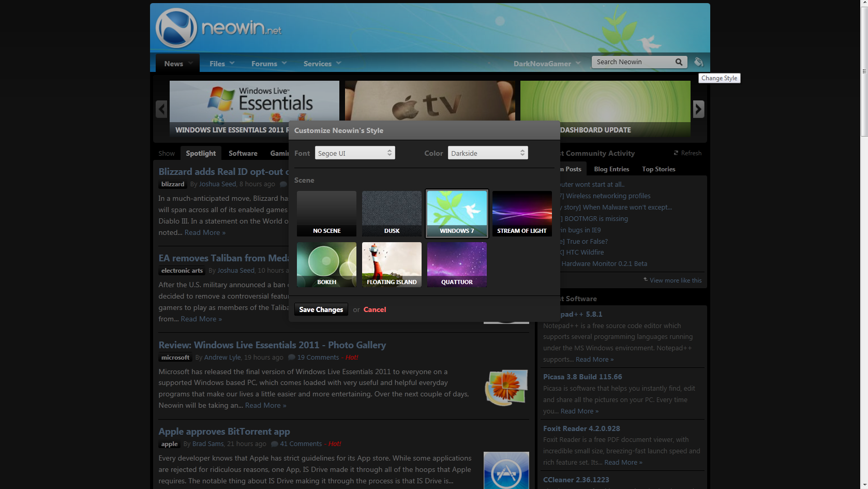This screenshot has height=489, width=868.
Task: Select the Quattuor scene
Action: 456,264
